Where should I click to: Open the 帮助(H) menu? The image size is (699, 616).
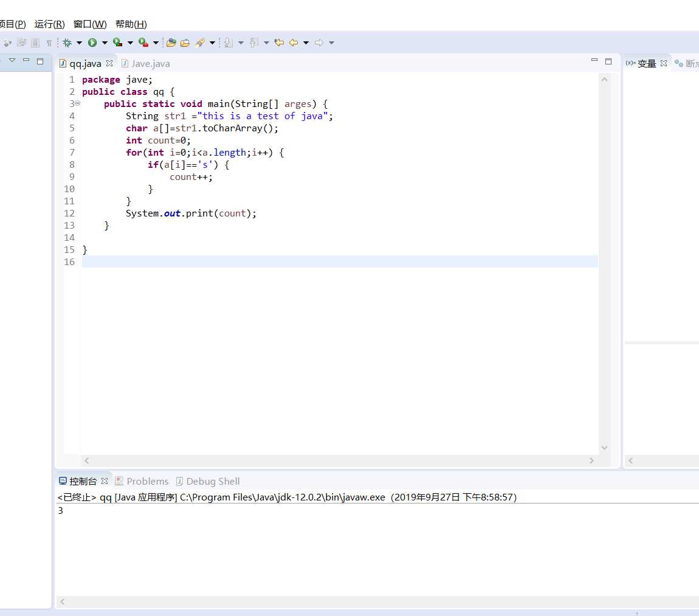tap(131, 24)
